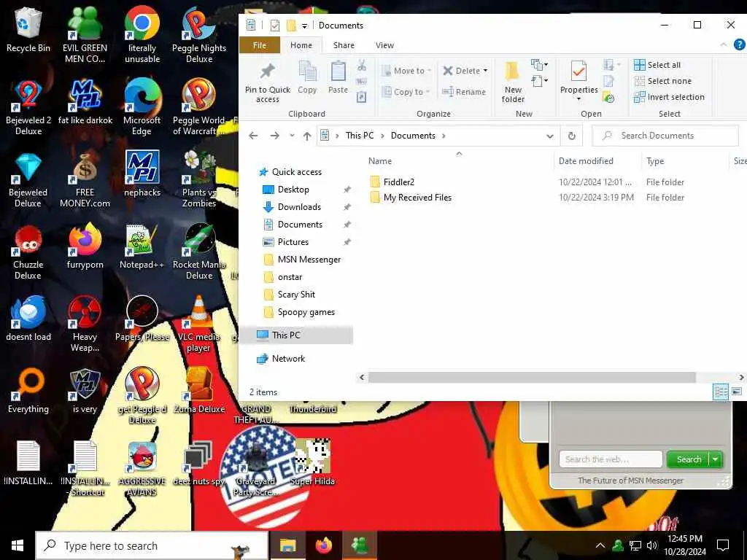The height and width of the screenshot is (560, 747).
Task: Select MSN Messenger folder in Quick access
Action: 309,260
